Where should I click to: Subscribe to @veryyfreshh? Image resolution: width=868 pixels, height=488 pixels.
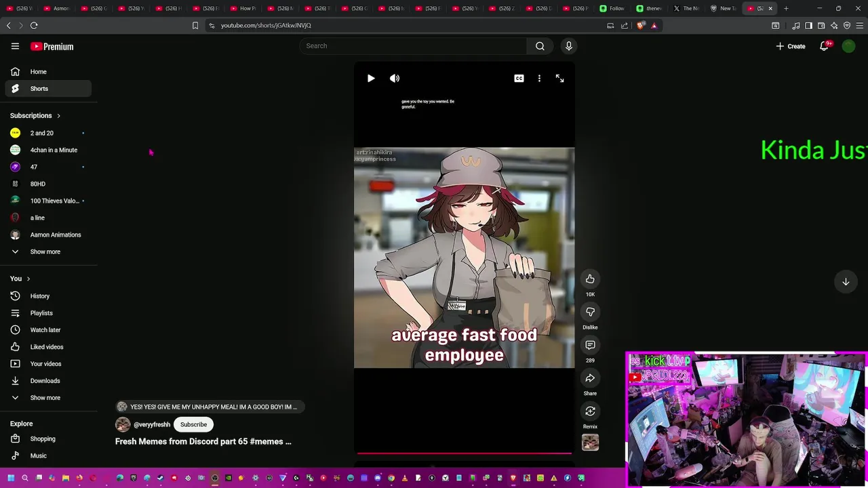[193, 424]
